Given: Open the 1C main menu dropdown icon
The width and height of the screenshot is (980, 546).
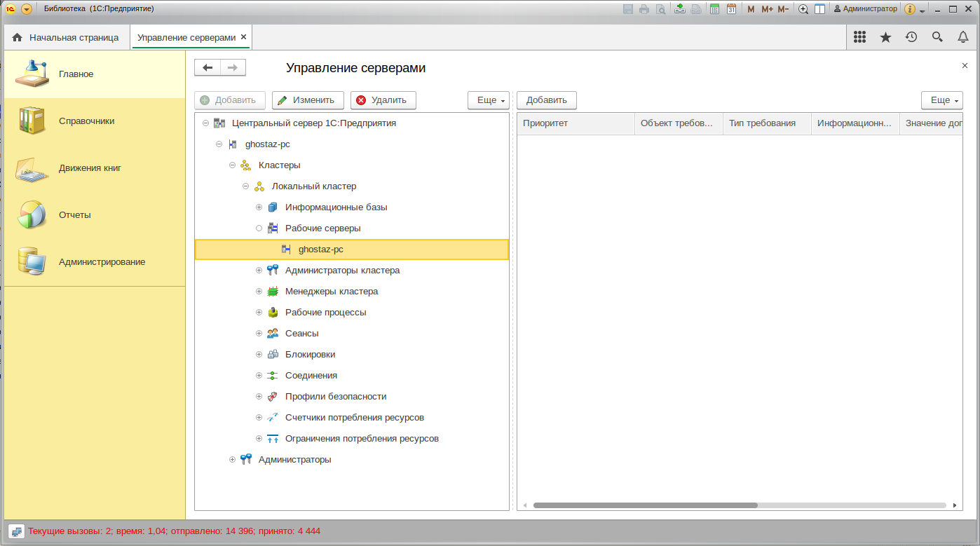Looking at the screenshot, I should click(x=27, y=9).
